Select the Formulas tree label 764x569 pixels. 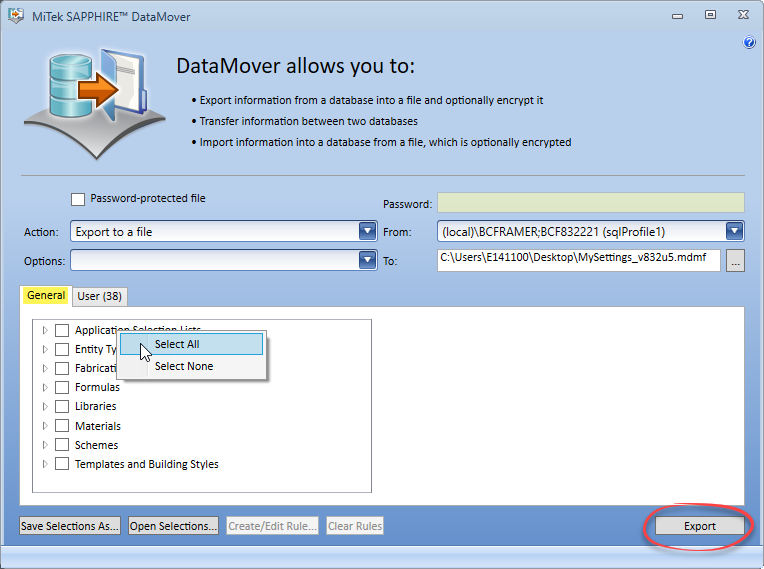[97, 387]
